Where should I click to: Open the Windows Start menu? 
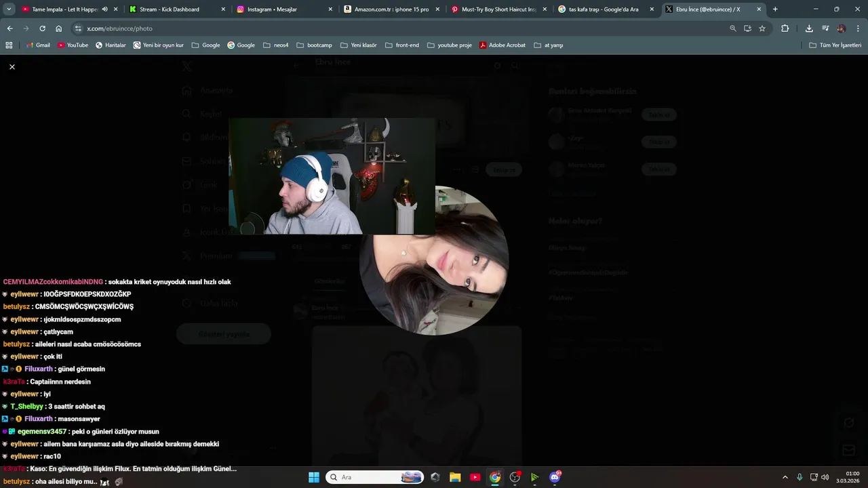point(314,477)
